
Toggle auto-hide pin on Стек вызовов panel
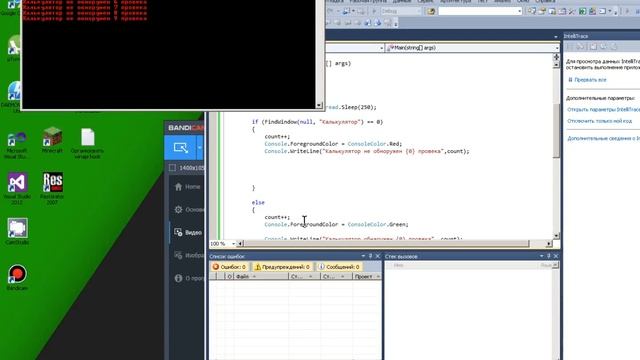point(549,256)
